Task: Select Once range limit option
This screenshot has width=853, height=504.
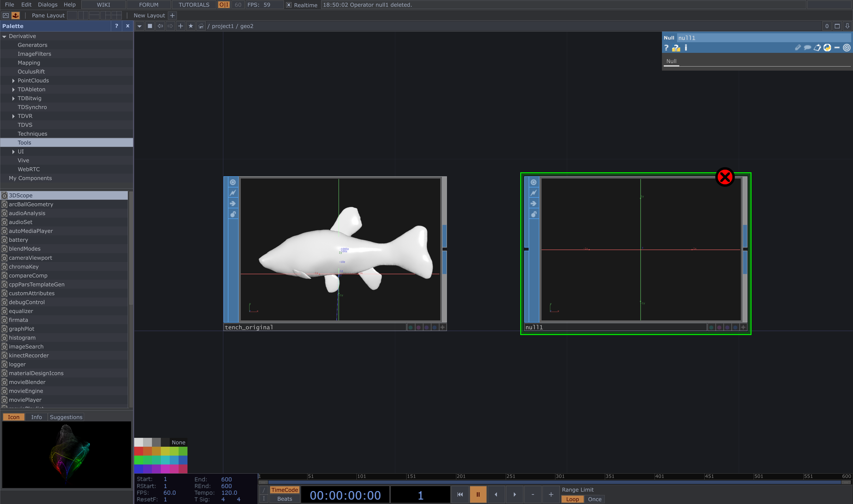Action: 594,499
